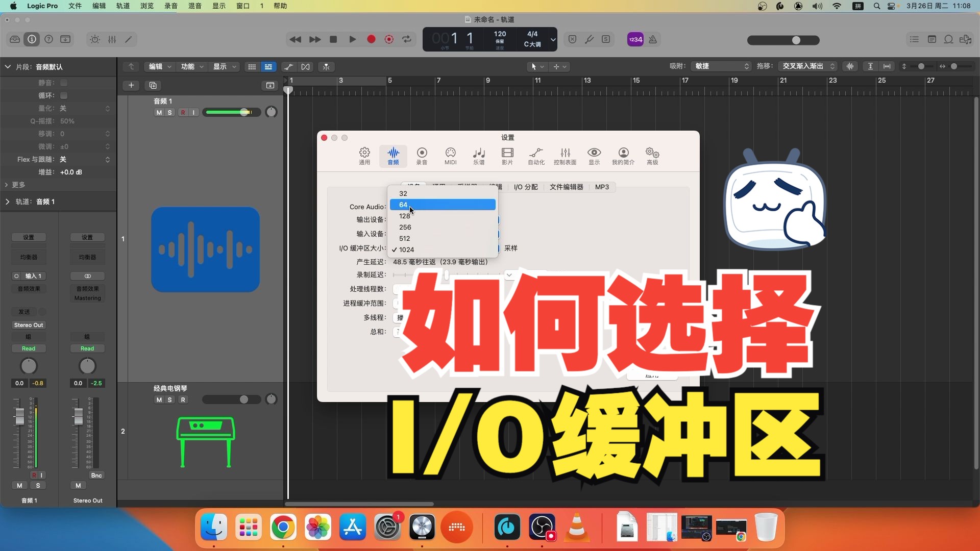Screen dimensions: 980x551
Task: Open the Library panel icon
Action: pos(15,39)
